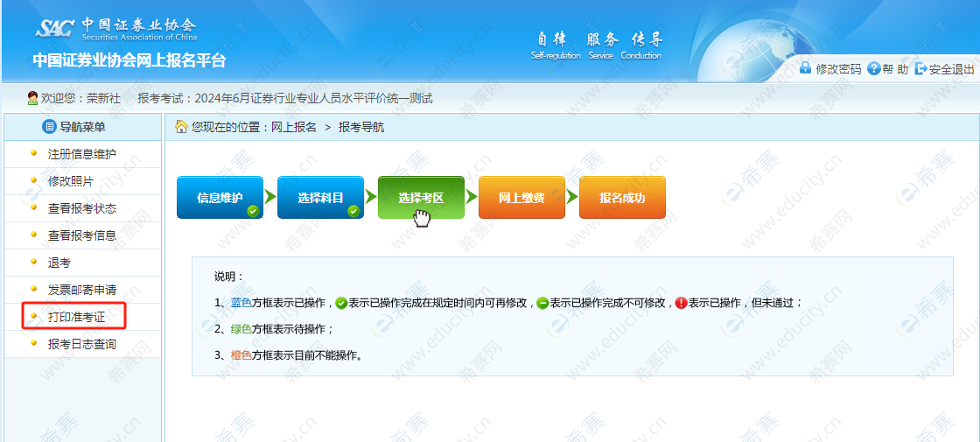Click the yellow bullet beside 退考

point(34,262)
